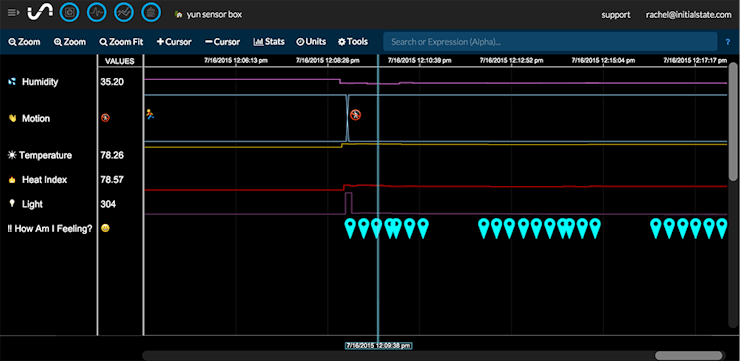Click the 12:12:52 pm time axis label
Screen dimensions: 740x361
pos(512,60)
